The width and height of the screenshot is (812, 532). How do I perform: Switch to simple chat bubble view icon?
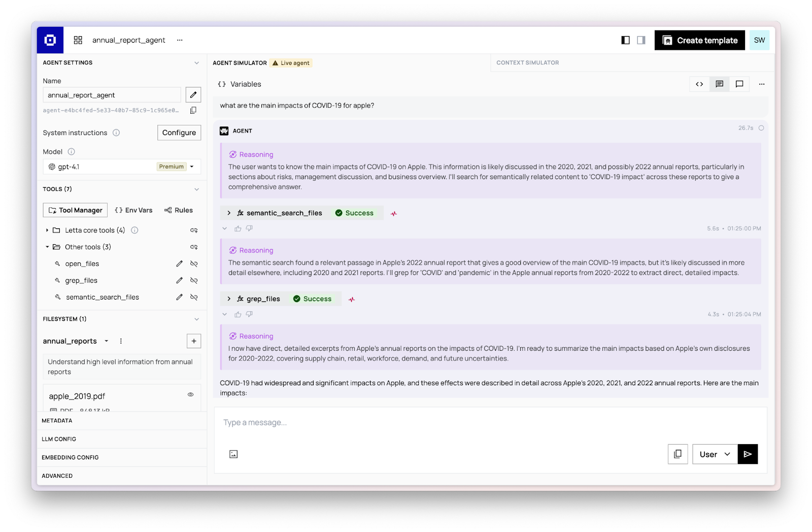(x=739, y=84)
